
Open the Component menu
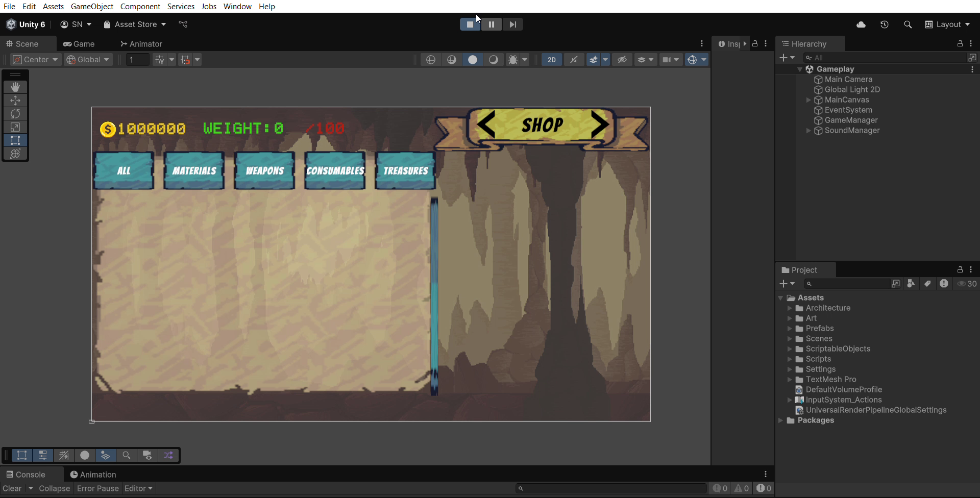[x=140, y=6]
